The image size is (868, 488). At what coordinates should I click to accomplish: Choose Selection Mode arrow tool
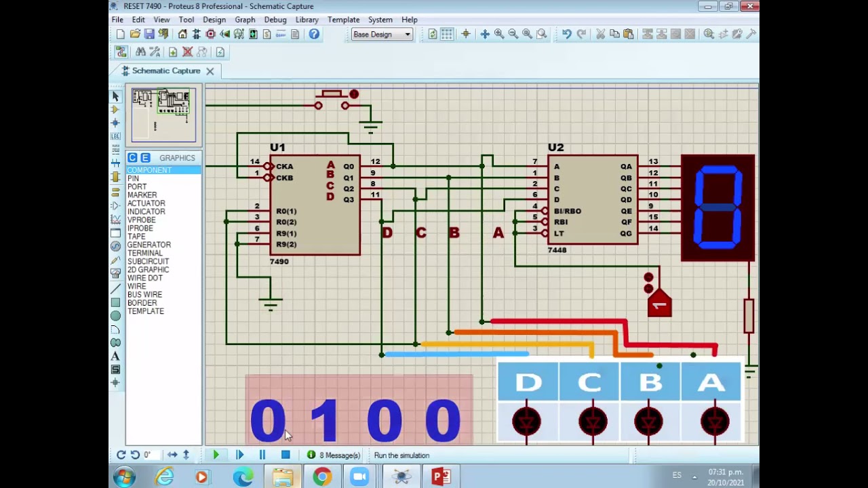pos(115,96)
